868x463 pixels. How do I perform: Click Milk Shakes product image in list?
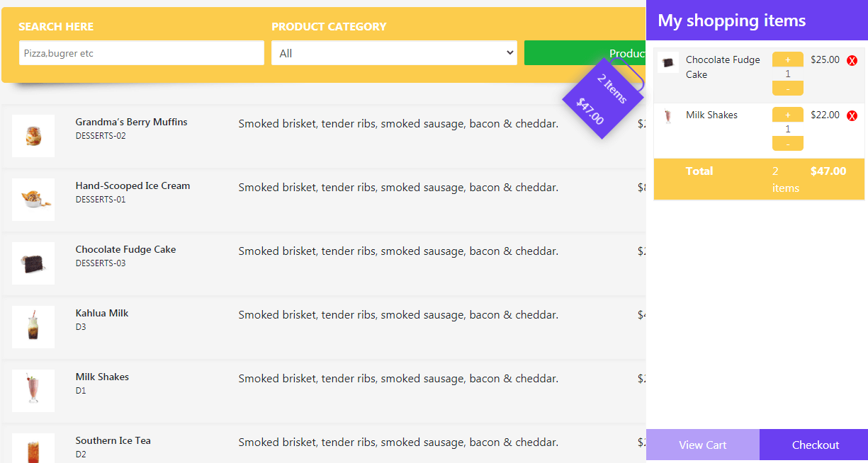coord(33,391)
